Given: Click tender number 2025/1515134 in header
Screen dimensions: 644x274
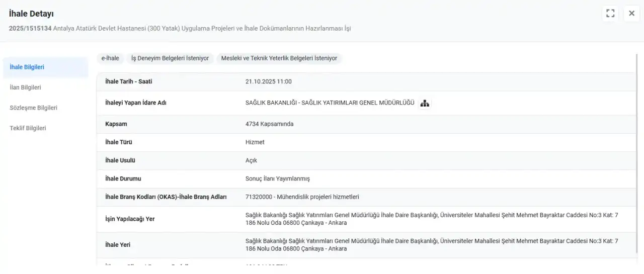Looking at the screenshot, I should tap(30, 29).
